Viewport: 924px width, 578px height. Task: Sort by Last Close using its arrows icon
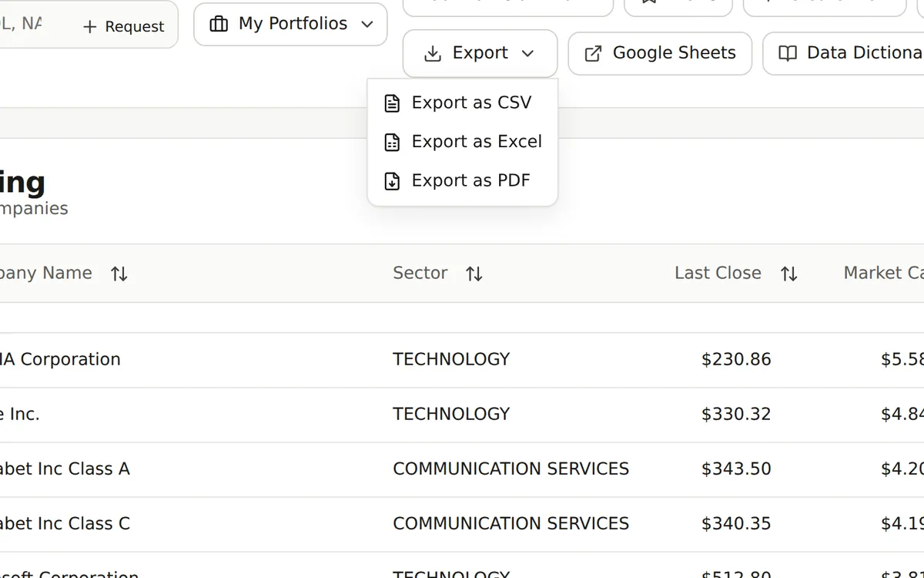pos(788,274)
